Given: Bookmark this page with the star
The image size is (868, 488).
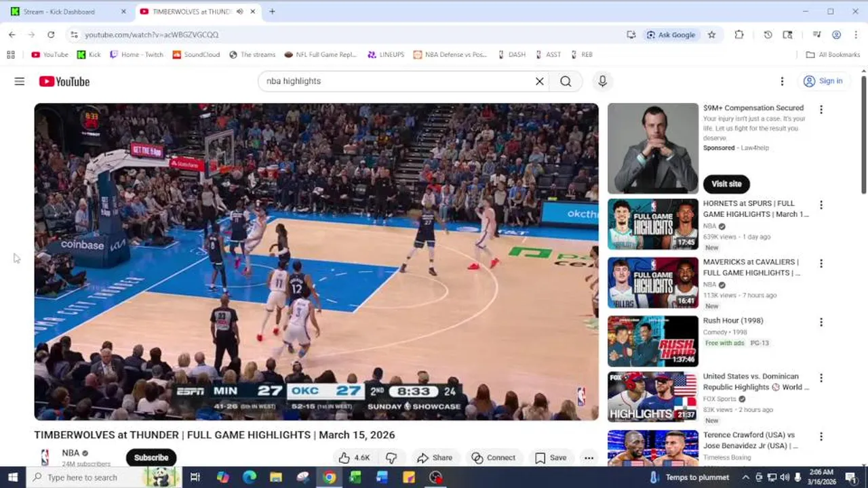Looking at the screenshot, I should 711,35.
